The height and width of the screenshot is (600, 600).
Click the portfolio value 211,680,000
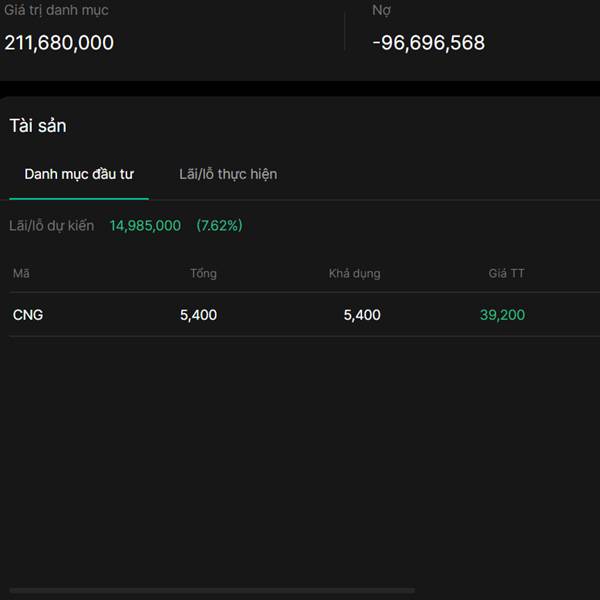[59, 43]
